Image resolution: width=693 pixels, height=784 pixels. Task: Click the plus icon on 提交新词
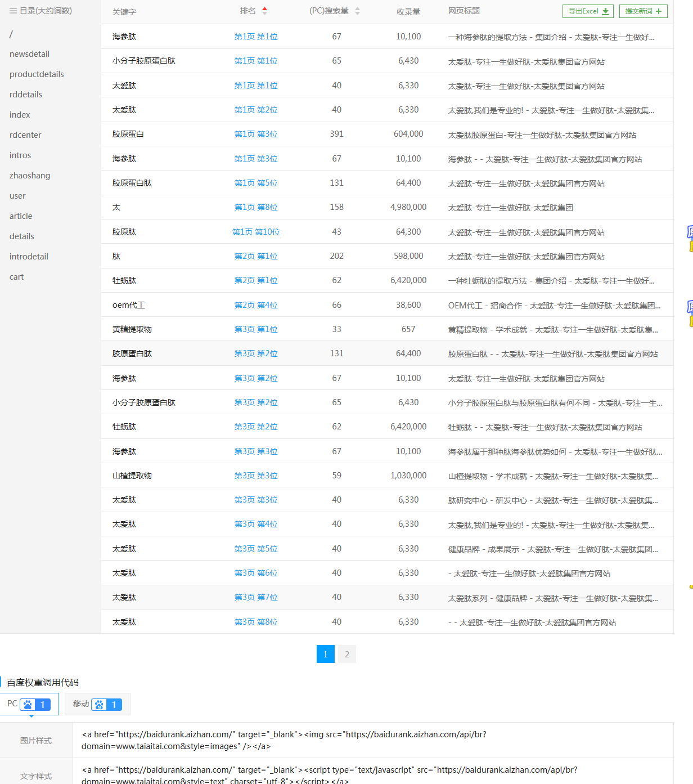click(x=658, y=11)
